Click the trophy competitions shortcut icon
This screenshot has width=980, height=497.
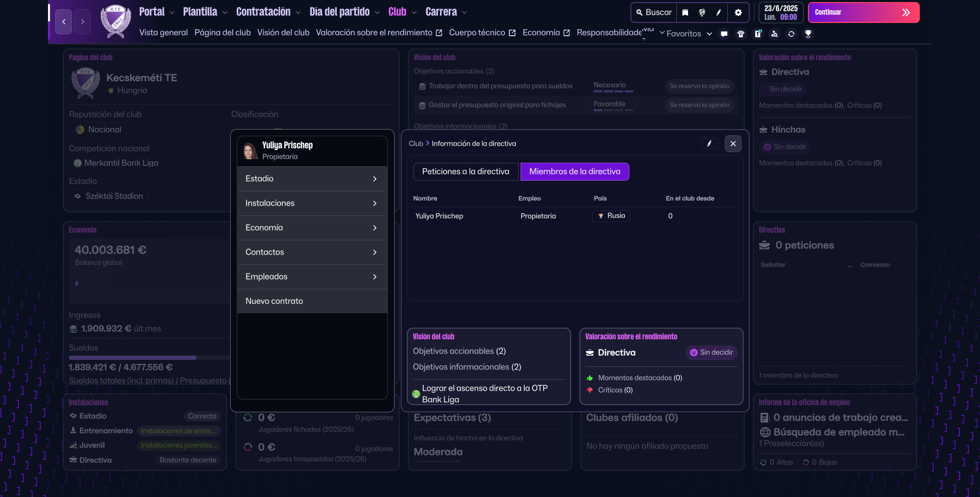pos(808,34)
